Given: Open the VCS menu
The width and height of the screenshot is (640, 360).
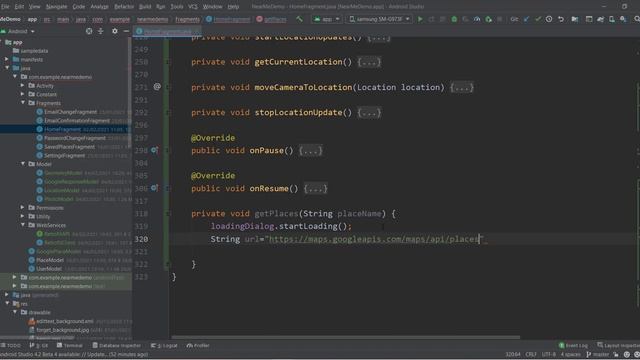Looking at the screenshot, I should [193, 7].
